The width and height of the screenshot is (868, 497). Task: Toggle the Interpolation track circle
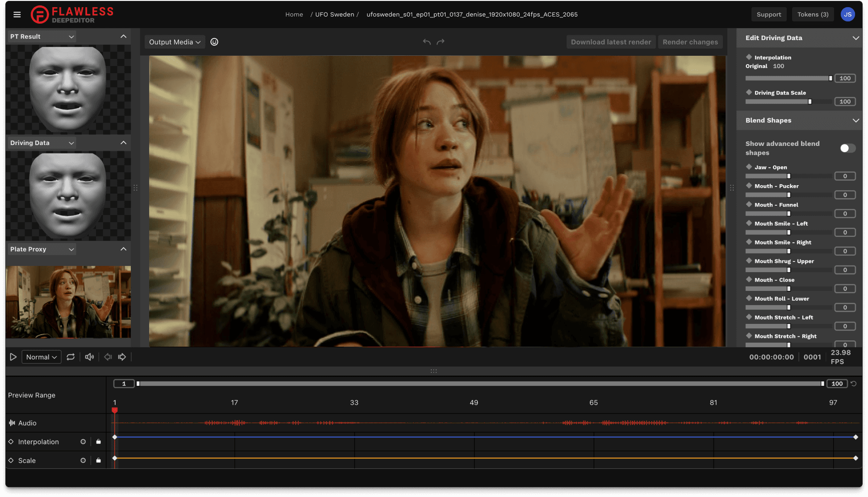point(83,442)
